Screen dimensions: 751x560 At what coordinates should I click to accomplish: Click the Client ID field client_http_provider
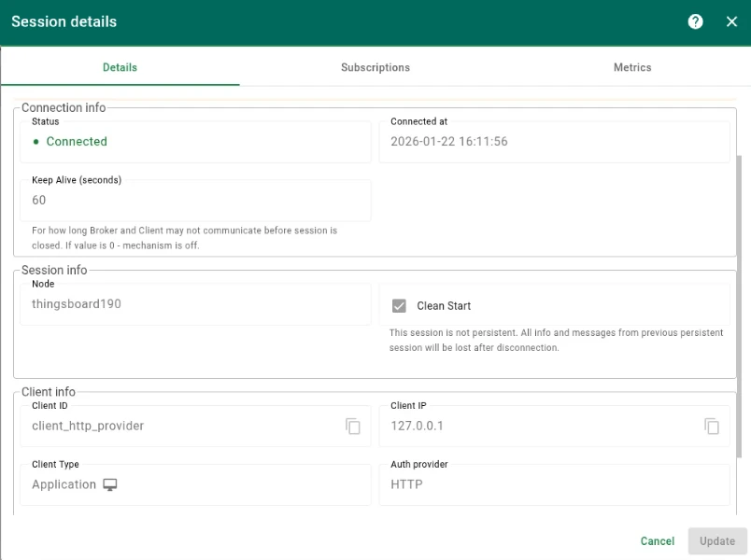pyautogui.click(x=195, y=426)
